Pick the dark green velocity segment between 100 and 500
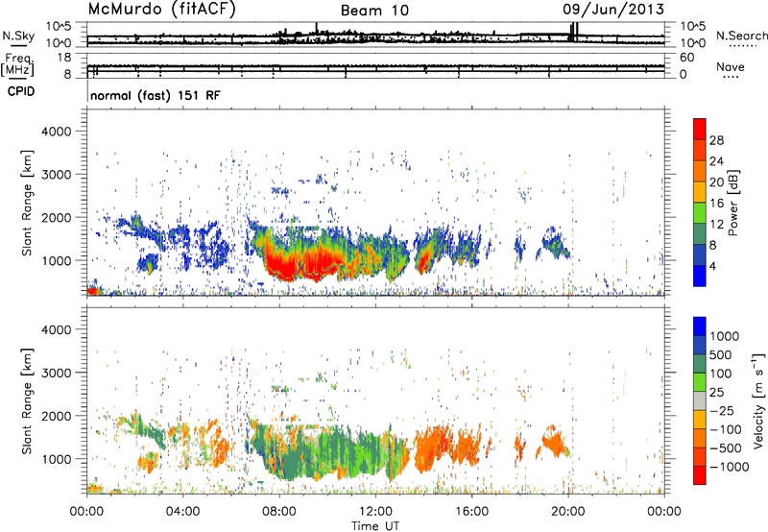 pos(700,364)
